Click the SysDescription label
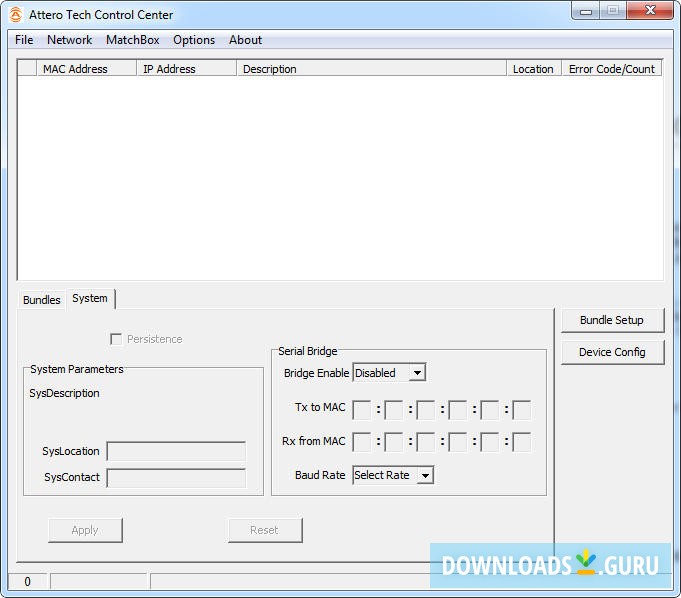This screenshot has width=681, height=598. tap(64, 393)
